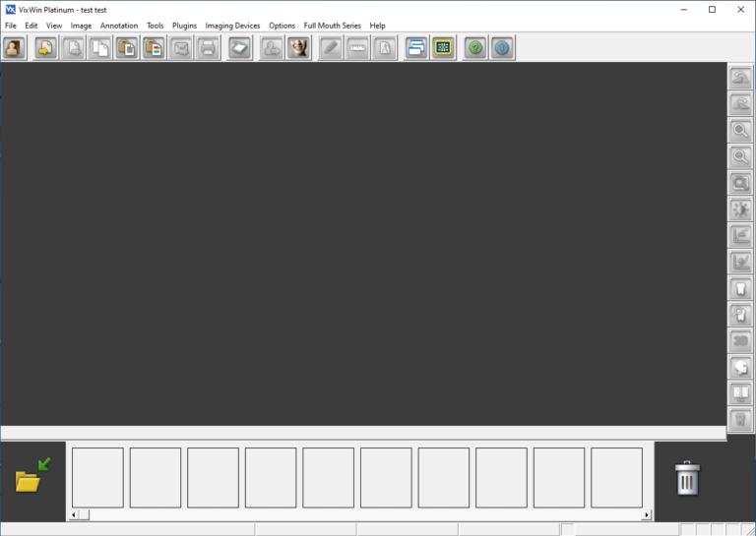
Task: Click the trash can delete icon
Action: click(x=687, y=479)
